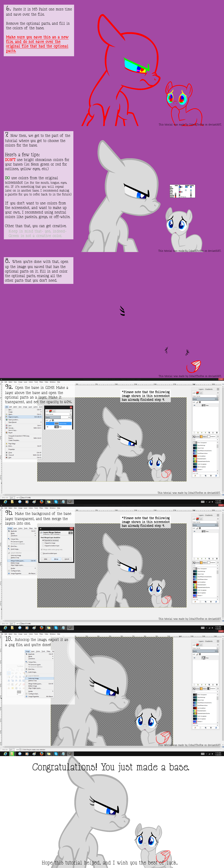Screen dimensions: 224x868
Task: Open the 66.7% zoom dropdown in step 9a status bar
Action: click(18, 498)
